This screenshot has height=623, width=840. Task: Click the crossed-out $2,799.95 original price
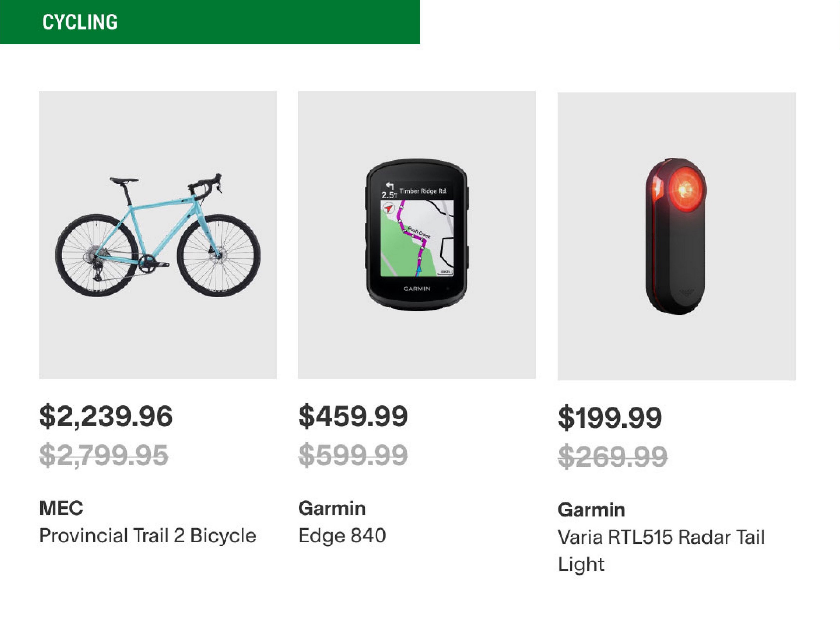coord(104,455)
